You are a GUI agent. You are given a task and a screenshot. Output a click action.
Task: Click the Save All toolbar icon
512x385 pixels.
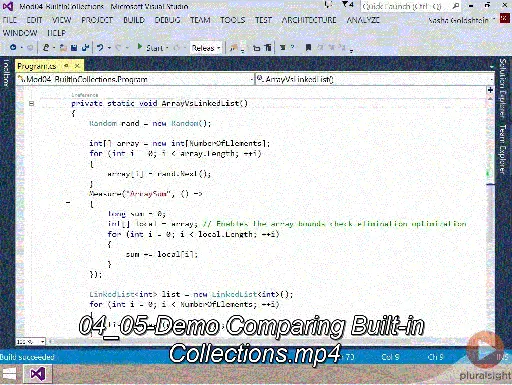(85, 48)
